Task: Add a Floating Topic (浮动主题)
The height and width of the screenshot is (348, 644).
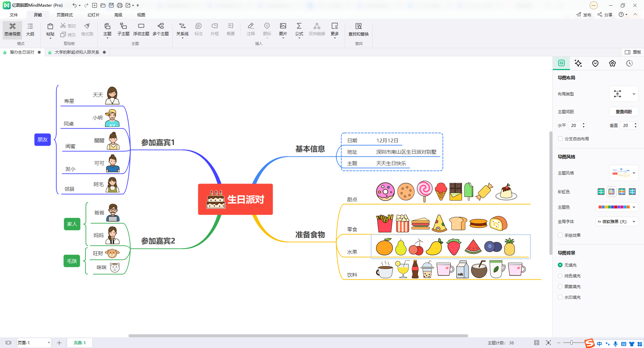Action: coord(141,30)
